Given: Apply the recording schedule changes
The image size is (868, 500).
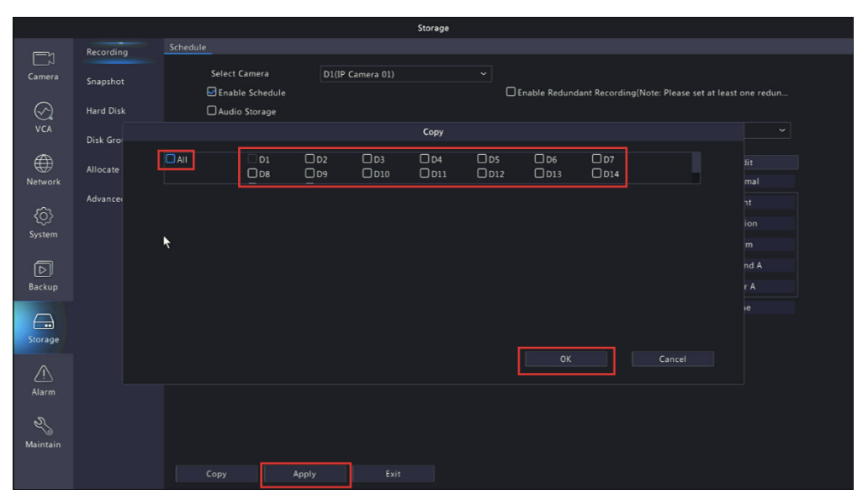Looking at the screenshot, I should (305, 473).
